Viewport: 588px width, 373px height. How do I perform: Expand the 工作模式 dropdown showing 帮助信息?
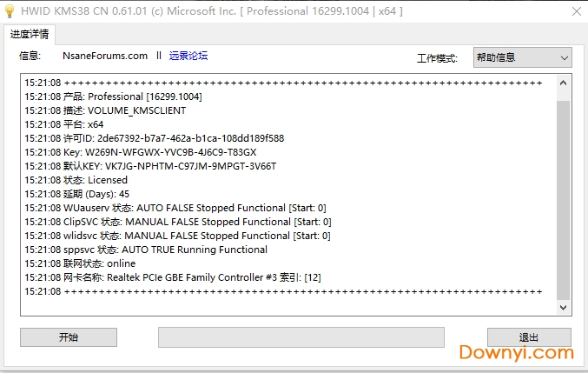tap(522, 57)
